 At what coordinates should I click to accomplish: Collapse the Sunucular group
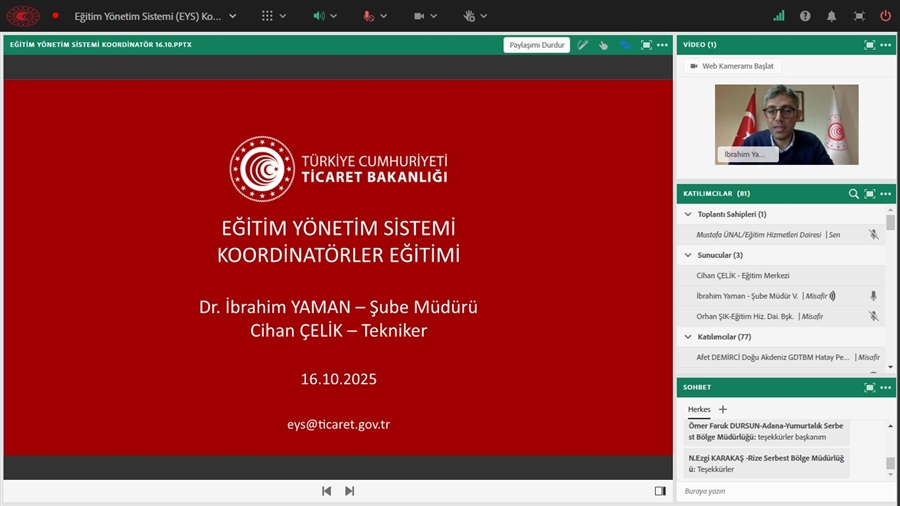687,255
